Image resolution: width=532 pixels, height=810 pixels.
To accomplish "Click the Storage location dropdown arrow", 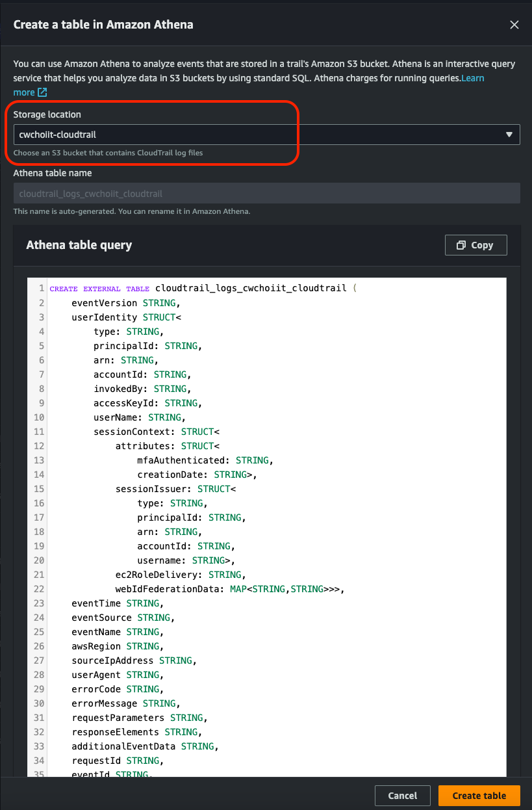I will tap(509, 135).
